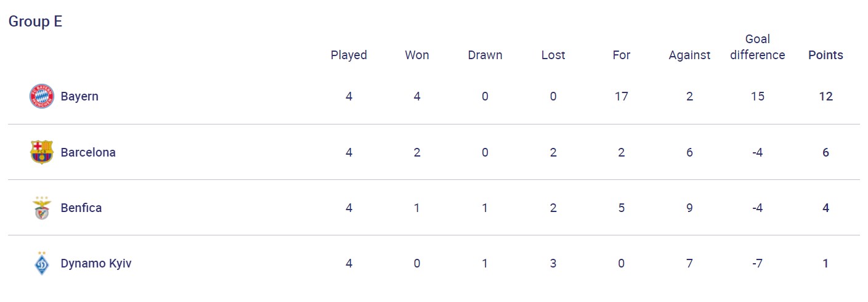Click Bayern's 12 points value
This screenshot has height=302, width=868.
click(825, 97)
